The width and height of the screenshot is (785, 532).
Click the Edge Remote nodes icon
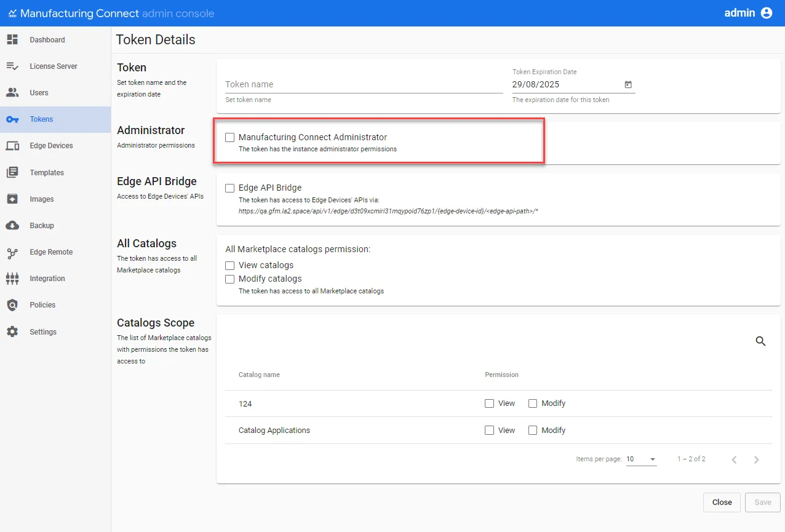tap(12, 252)
